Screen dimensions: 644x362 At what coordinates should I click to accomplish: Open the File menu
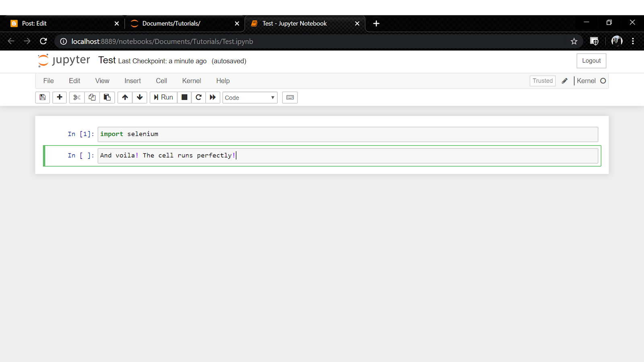tap(49, 81)
